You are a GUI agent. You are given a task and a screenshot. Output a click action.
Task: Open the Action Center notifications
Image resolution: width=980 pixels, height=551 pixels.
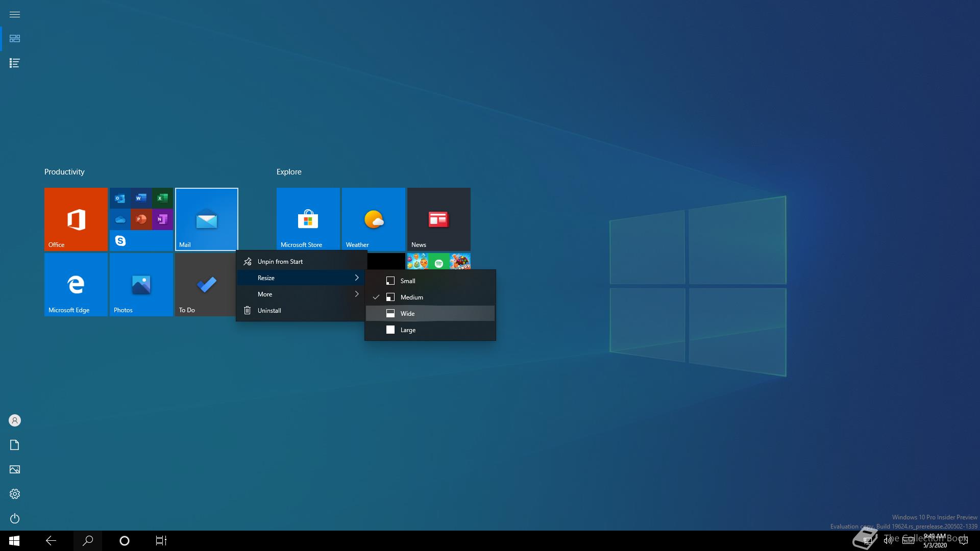coord(963,541)
